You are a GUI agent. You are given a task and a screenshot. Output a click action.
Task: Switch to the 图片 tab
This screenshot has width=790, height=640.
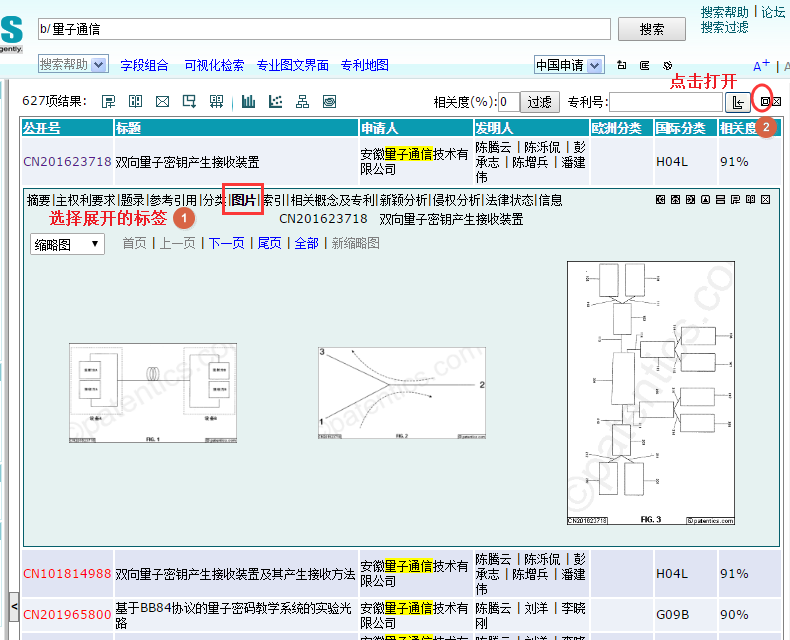pyautogui.click(x=243, y=200)
